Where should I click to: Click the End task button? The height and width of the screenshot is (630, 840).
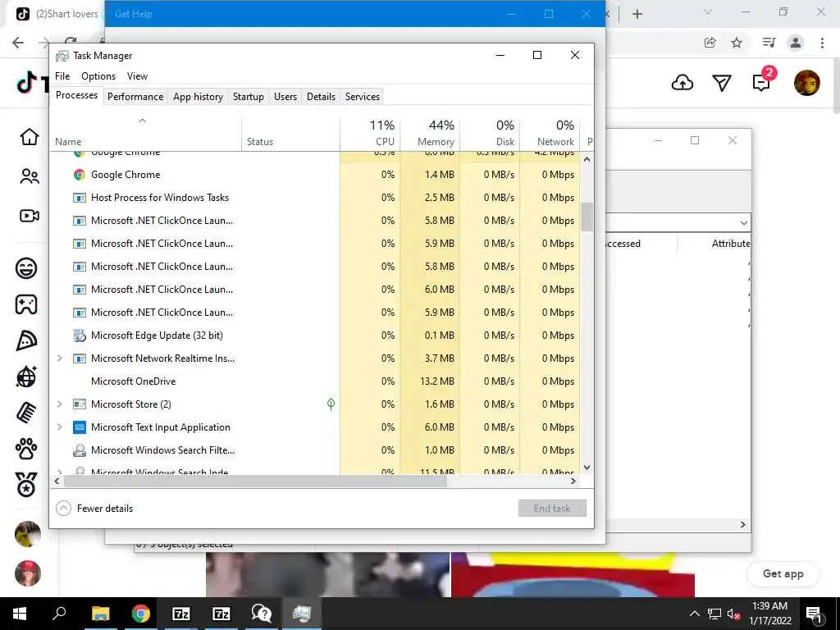[x=552, y=509]
